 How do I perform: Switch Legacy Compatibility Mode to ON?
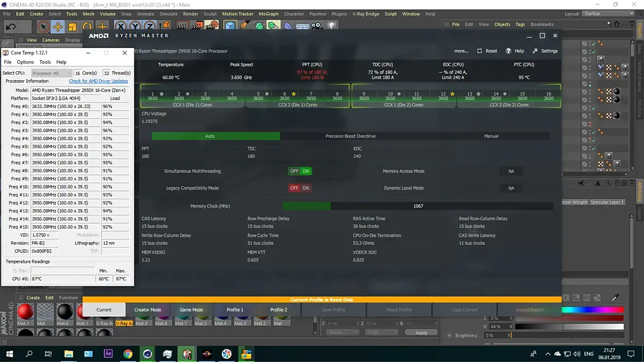(x=306, y=188)
